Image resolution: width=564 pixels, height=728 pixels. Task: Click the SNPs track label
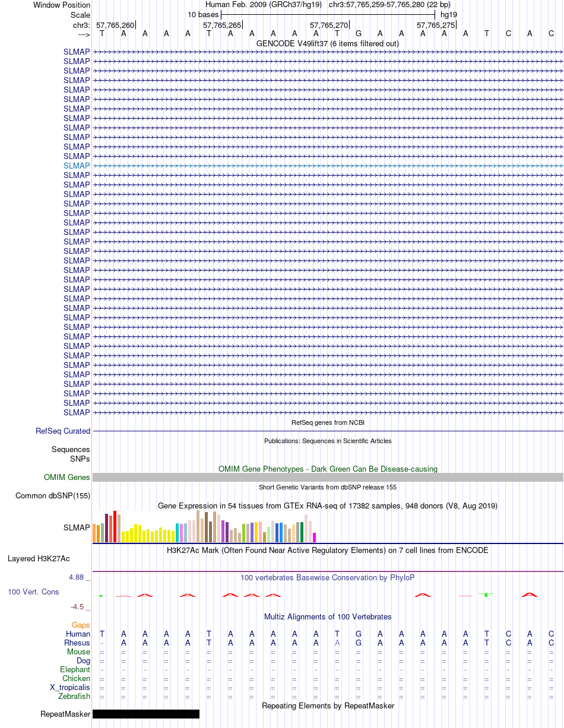pyautogui.click(x=80, y=459)
